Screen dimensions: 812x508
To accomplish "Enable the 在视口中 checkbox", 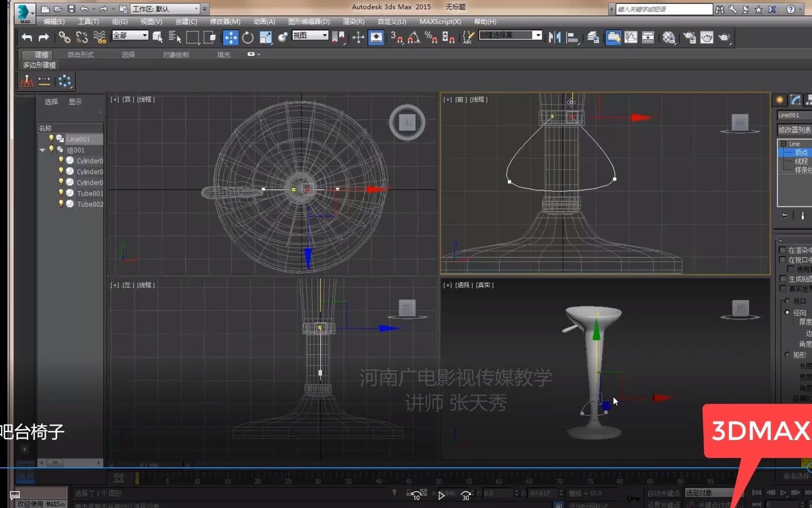I will [x=782, y=260].
